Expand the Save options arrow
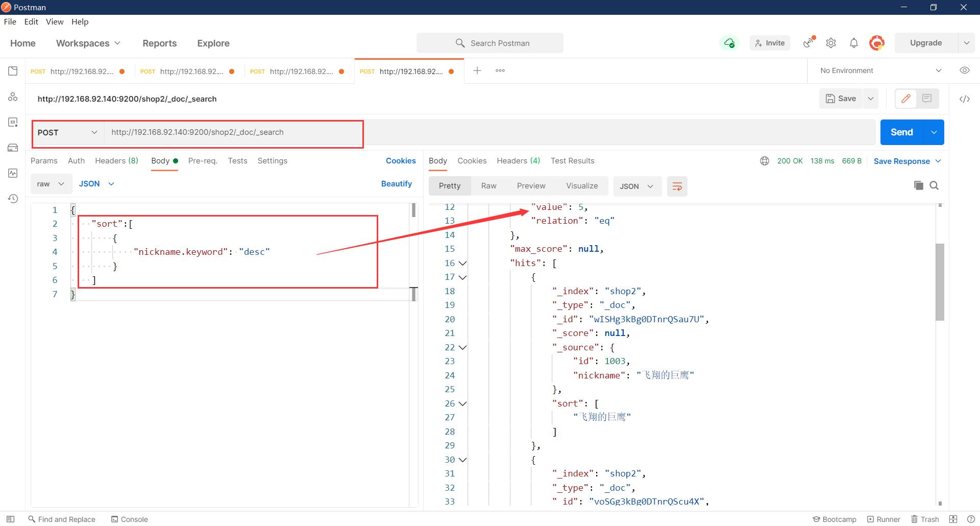The image size is (980, 526). point(871,99)
